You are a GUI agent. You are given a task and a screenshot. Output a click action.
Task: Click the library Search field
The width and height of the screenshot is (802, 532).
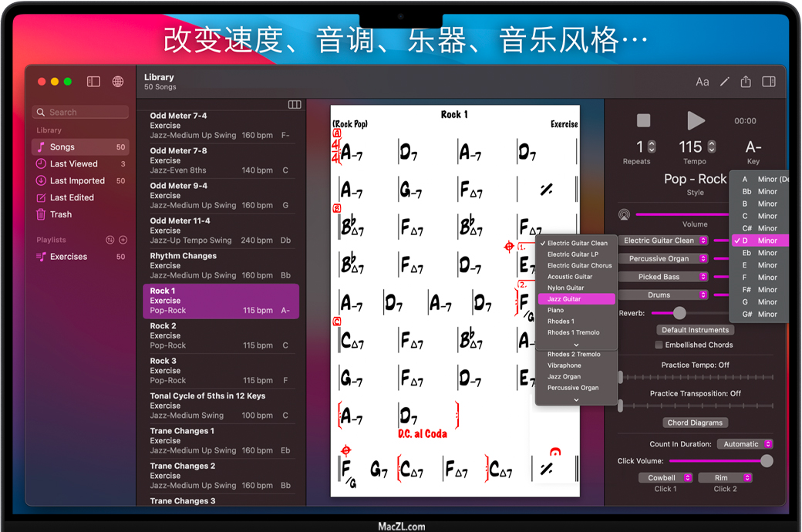pyautogui.click(x=80, y=113)
